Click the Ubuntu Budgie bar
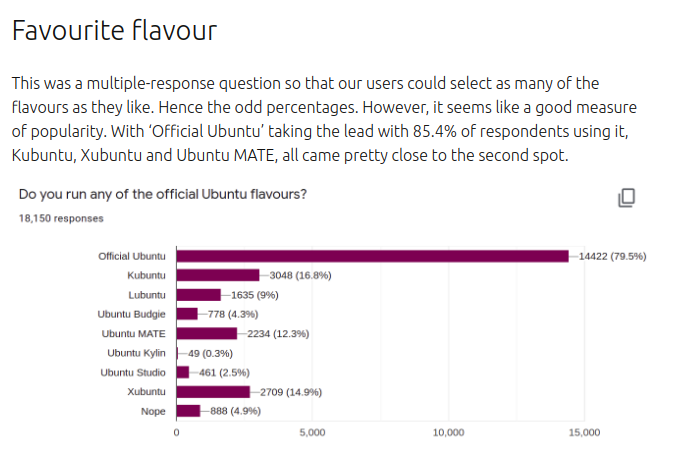 (187, 314)
